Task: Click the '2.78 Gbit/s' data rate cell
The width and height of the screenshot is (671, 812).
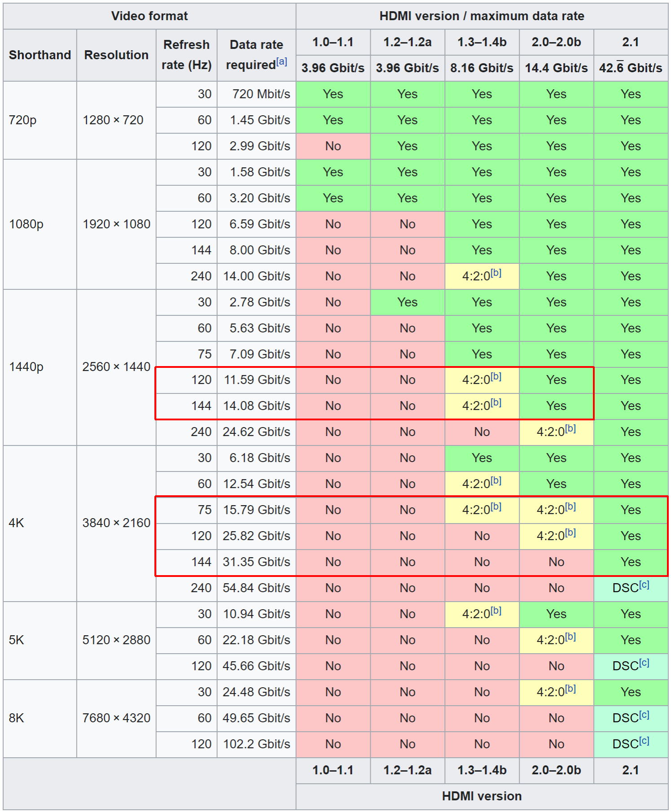Action: coord(256,302)
